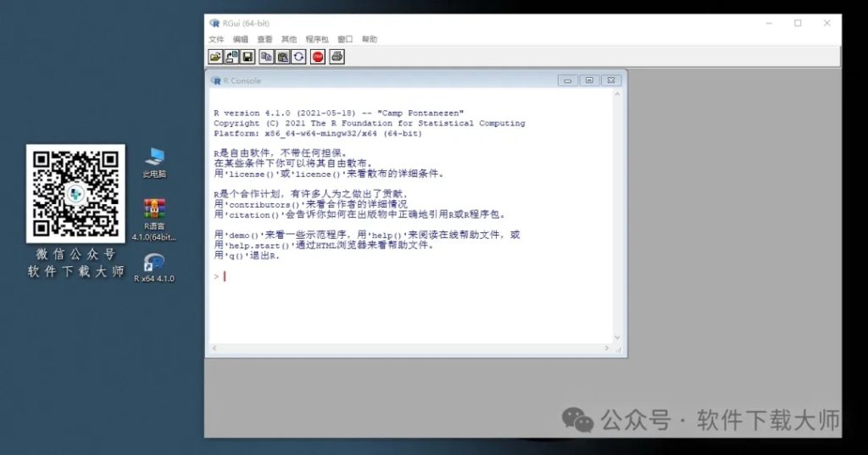Screen dimensions: 868x455
Task: Minimize the RGui main window
Action: (769, 23)
